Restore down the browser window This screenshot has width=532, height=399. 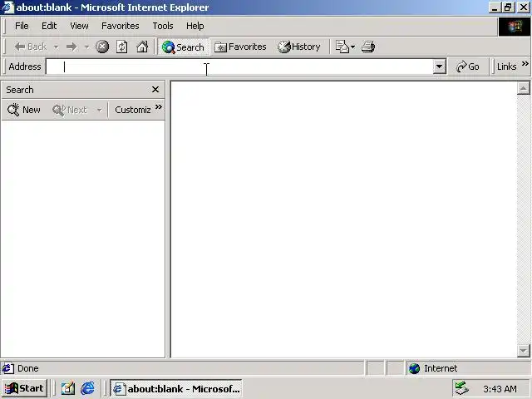(x=508, y=7)
